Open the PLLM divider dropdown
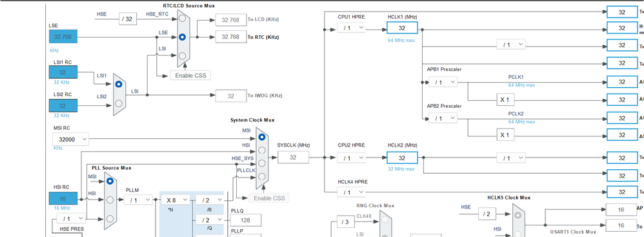The height and width of the screenshot is (237, 644). (x=137, y=200)
